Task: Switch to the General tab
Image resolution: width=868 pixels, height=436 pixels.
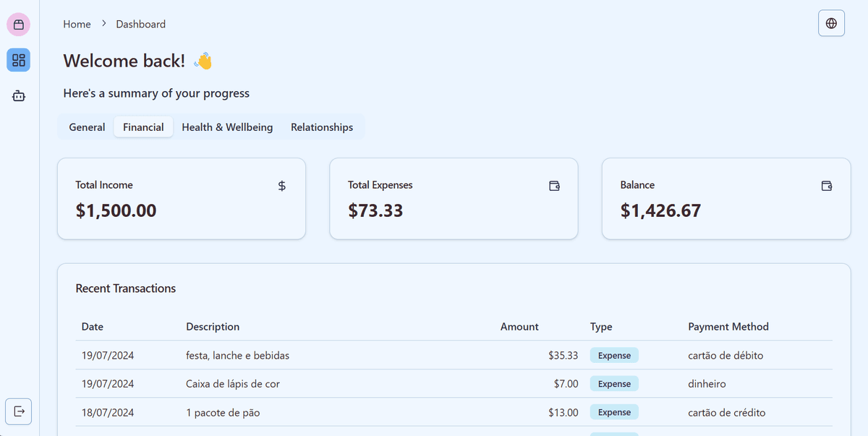Action: 87,127
